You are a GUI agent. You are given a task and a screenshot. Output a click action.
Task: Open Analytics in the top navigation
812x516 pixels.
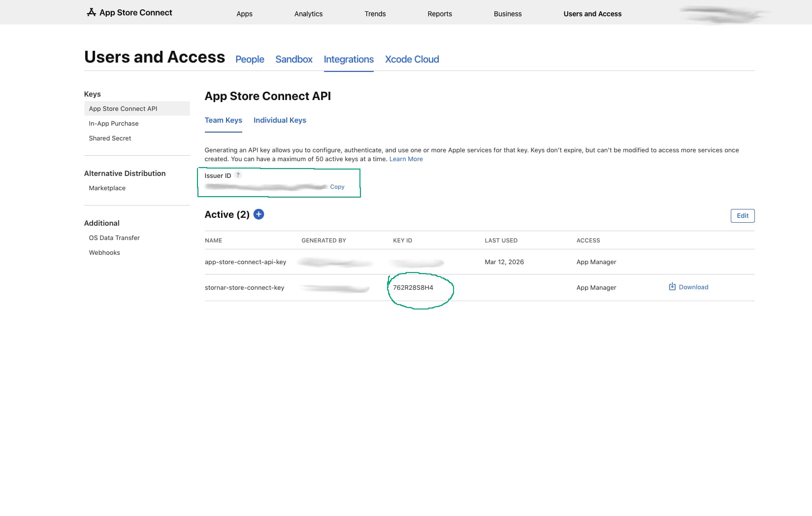pos(308,14)
